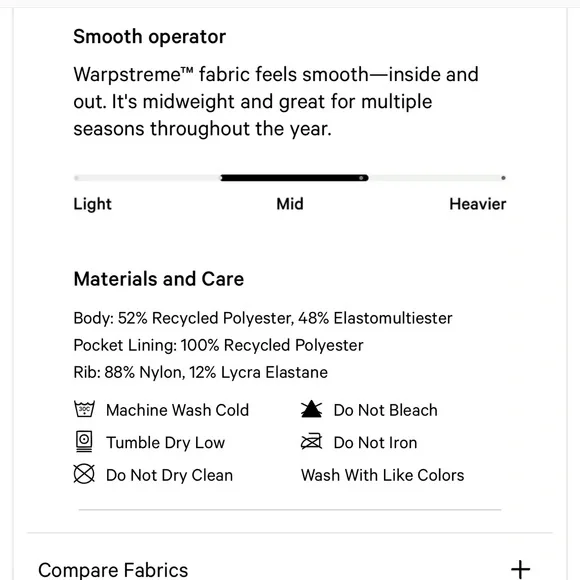
Task: Click the Smooth operator heading
Action: 149,37
